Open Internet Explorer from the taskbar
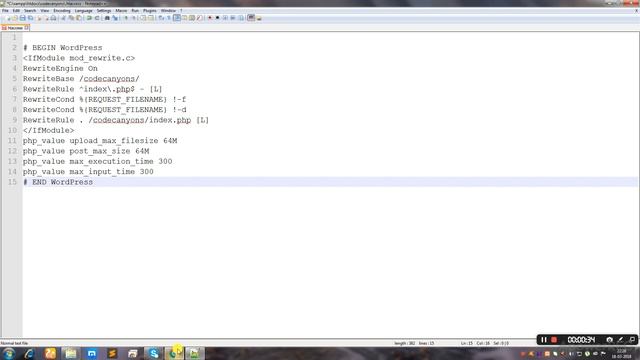The image size is (640, 360). pos(29,353)
